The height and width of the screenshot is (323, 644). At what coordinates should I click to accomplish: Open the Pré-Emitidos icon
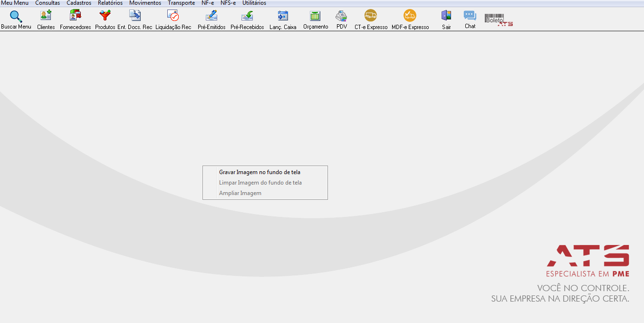pos(211,16)
